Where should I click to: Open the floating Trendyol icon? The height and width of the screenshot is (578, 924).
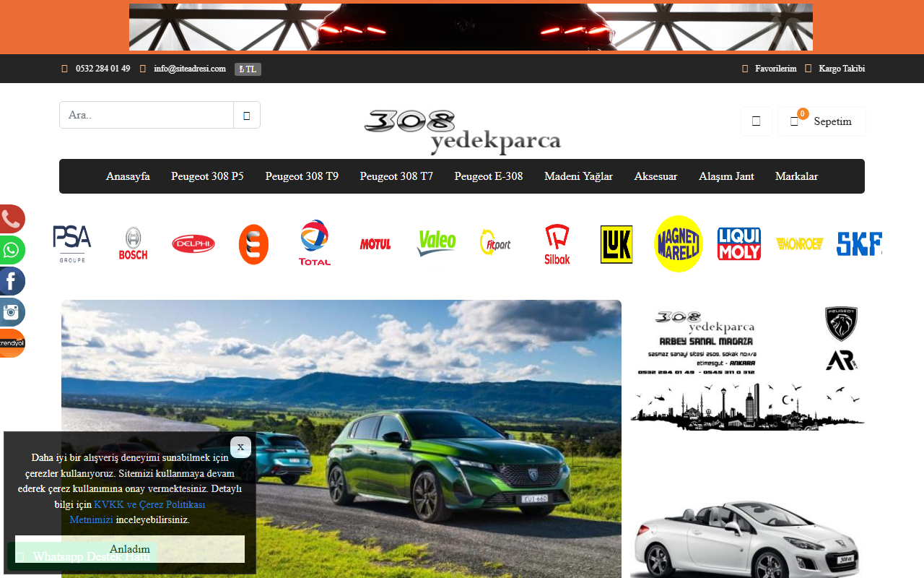click(x=11, y=343)
